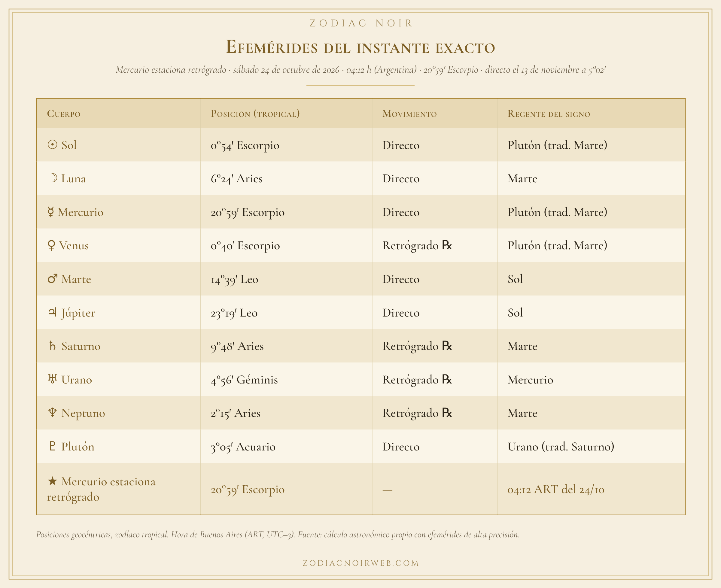Click the Urano planet glyph
The image size is (721, 588).
coord(53,379)
